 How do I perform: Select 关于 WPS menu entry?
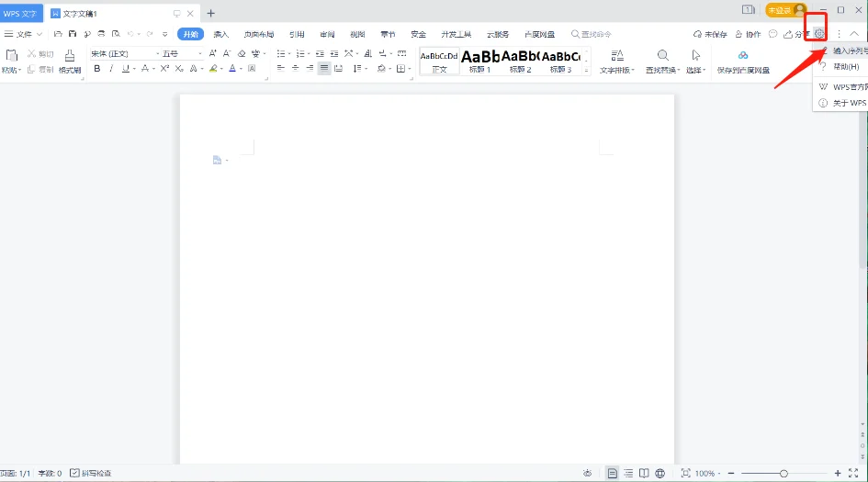click(x=841, y=103)
